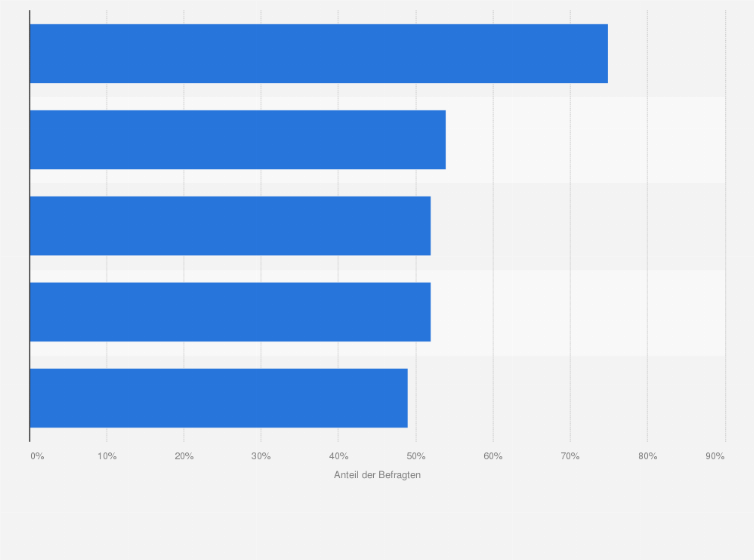754x560 pixels.
Task: Click the 50% axis label
Action: [x=416, y=456]
